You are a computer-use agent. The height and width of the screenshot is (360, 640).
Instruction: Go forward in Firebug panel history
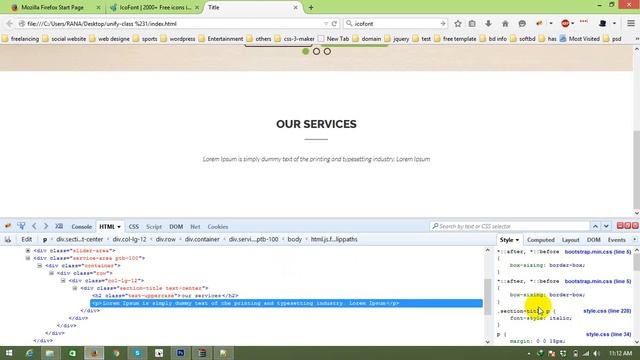(x=46, y=226)
